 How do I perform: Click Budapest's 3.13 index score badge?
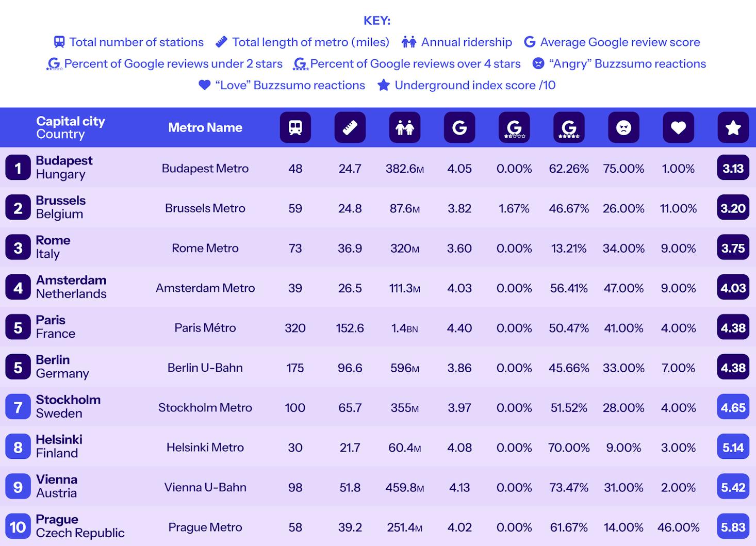pos(733,168)
